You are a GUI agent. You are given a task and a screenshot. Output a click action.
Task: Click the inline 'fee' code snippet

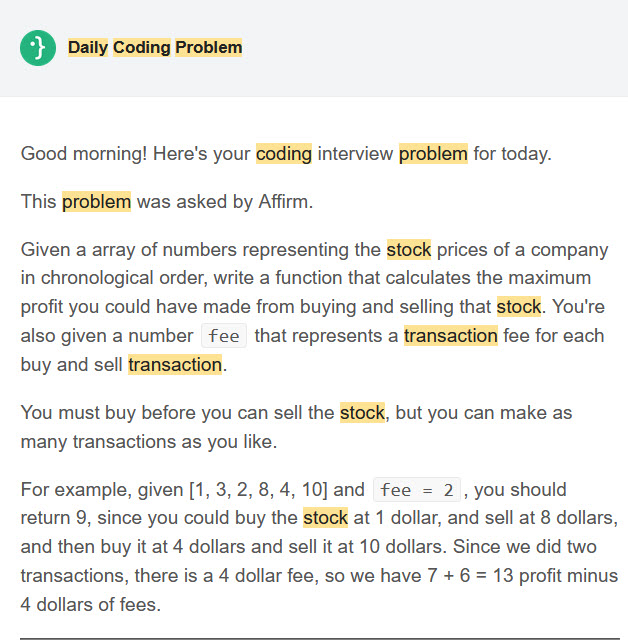pyautogui.click(x=224, y=336)
